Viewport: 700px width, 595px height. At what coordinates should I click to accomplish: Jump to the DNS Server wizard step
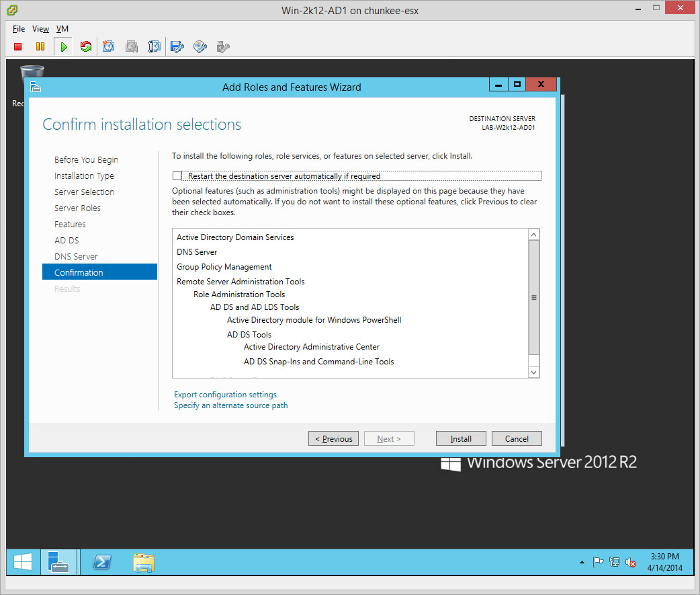(x=76, y=257)
